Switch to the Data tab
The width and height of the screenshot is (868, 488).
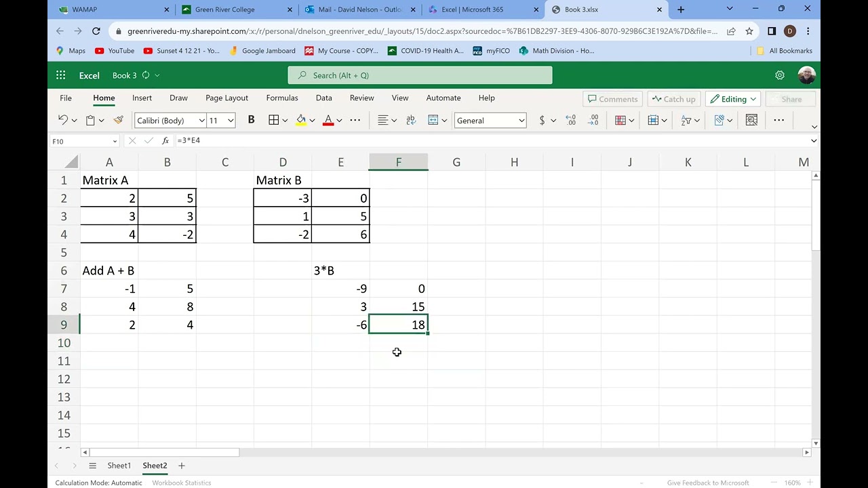(x=323, y=98)
